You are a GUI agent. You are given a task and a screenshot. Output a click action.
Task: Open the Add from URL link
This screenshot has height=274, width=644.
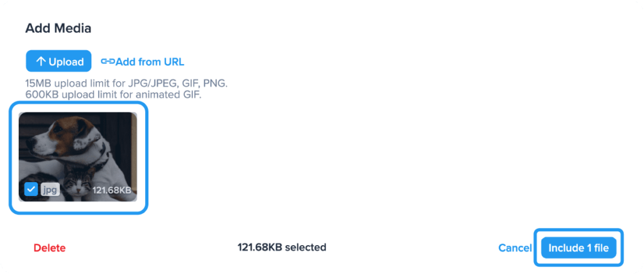click(149, 62)
